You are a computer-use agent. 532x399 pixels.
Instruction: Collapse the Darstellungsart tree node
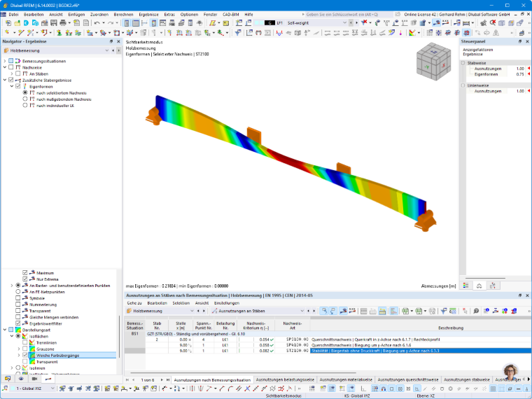click(5, 330)
